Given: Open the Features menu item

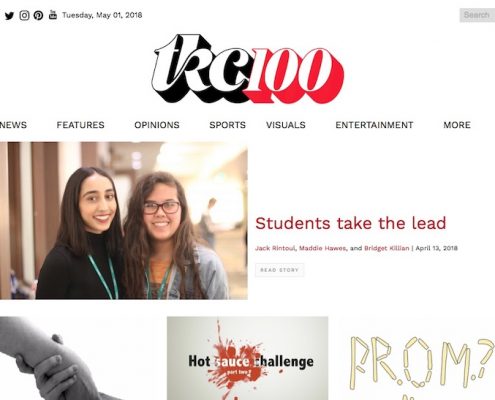Looking at the screenshot, I should [x=80, y=125].
